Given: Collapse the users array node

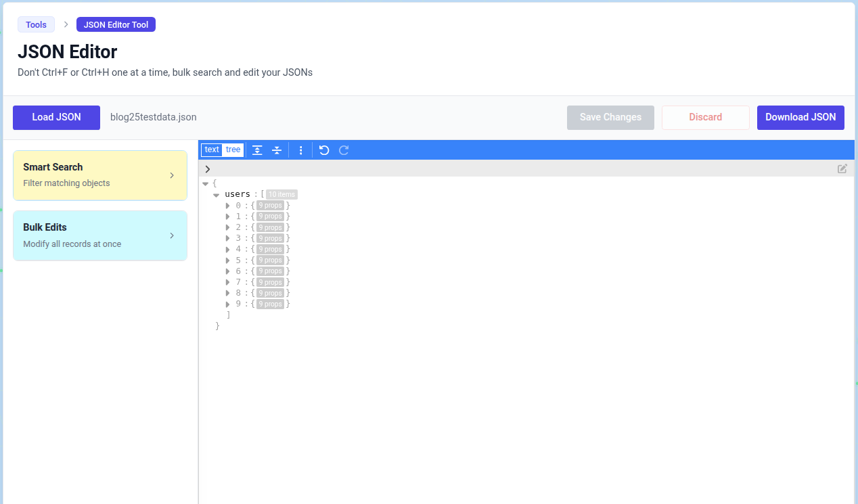Looking at the screenshot, I should 216,194.
